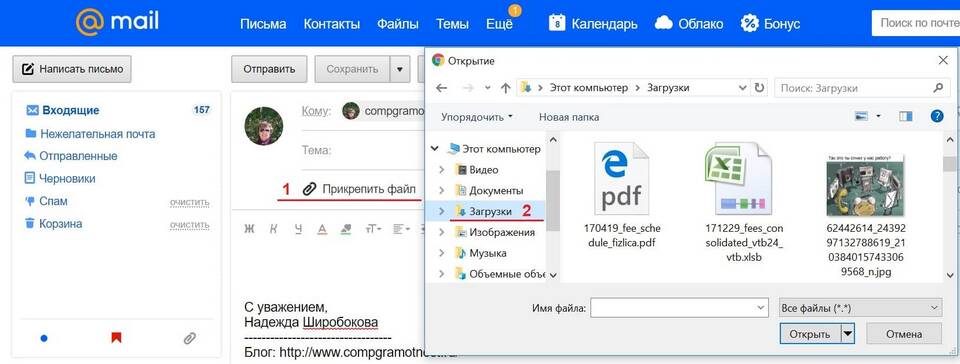Click the Календарь icon in header
This screenshot has width=960, height=364.
pos(557,23)
